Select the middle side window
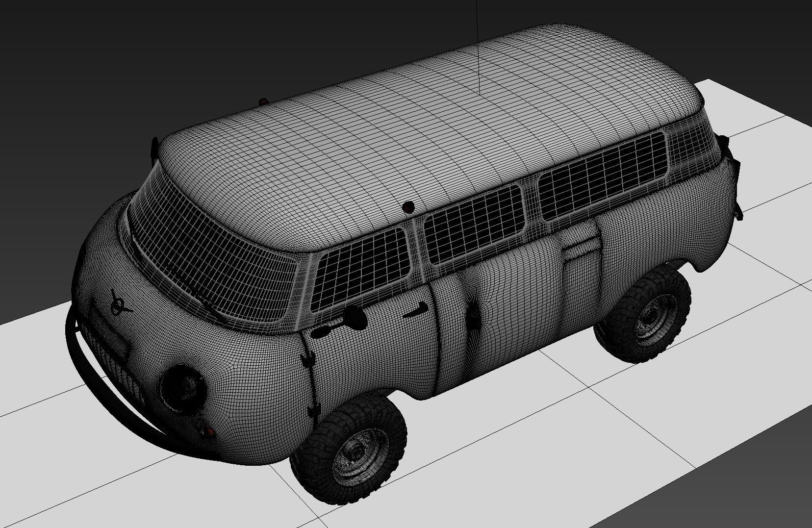812x528 pixels. 473,223
